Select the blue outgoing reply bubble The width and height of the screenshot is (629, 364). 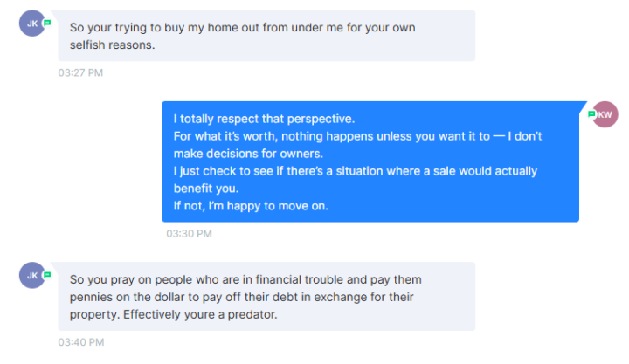point(370,161)
